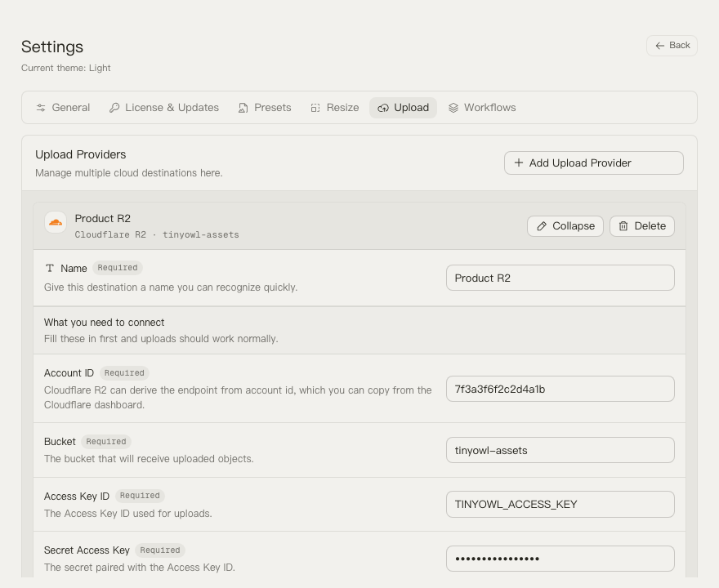Click the Presets file icon
Viewport: 719px width, 588px height.
243,108
